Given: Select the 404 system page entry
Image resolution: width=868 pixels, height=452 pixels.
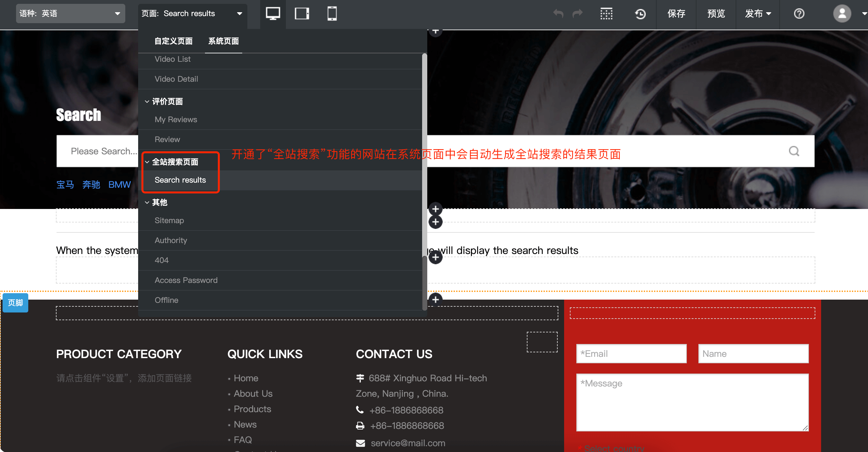Looking at the screenshot, I should pyautogui.click(x=162, y=260).
